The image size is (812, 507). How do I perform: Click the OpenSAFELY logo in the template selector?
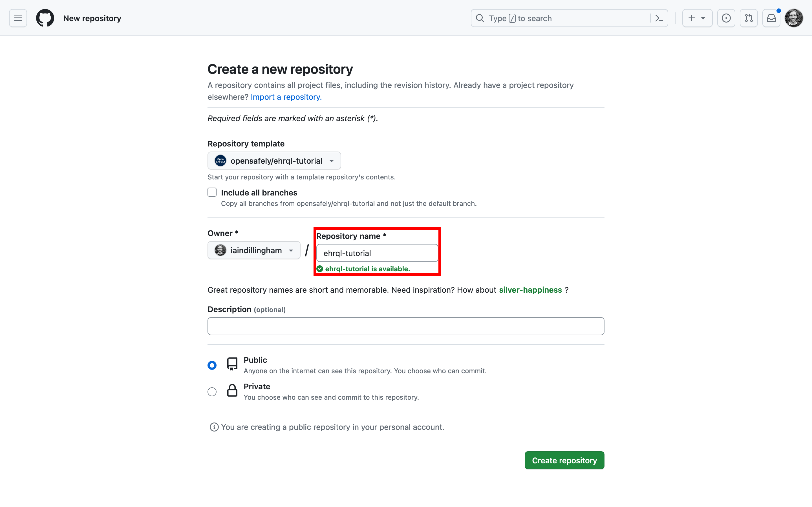[x=220, y=161]
